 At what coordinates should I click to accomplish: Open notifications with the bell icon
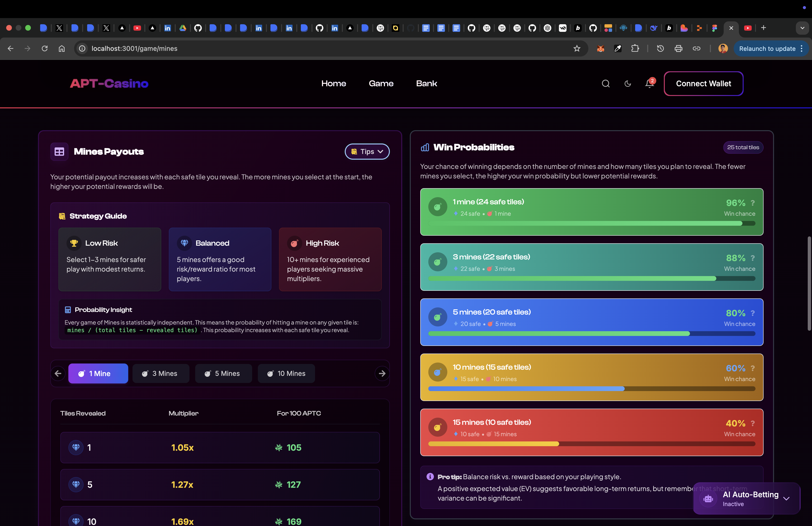click(649, 84)
